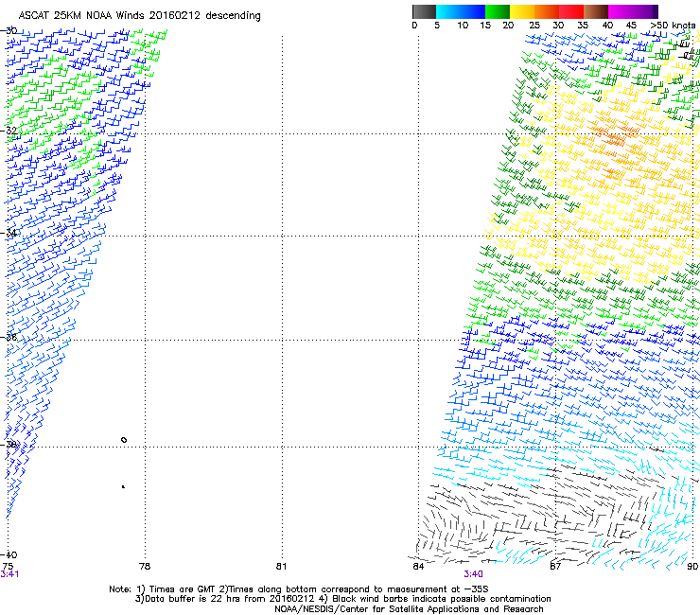This screenshot has width=700, height=615.
Task: Click the latitude label '-36'
Action: point(9,337)
